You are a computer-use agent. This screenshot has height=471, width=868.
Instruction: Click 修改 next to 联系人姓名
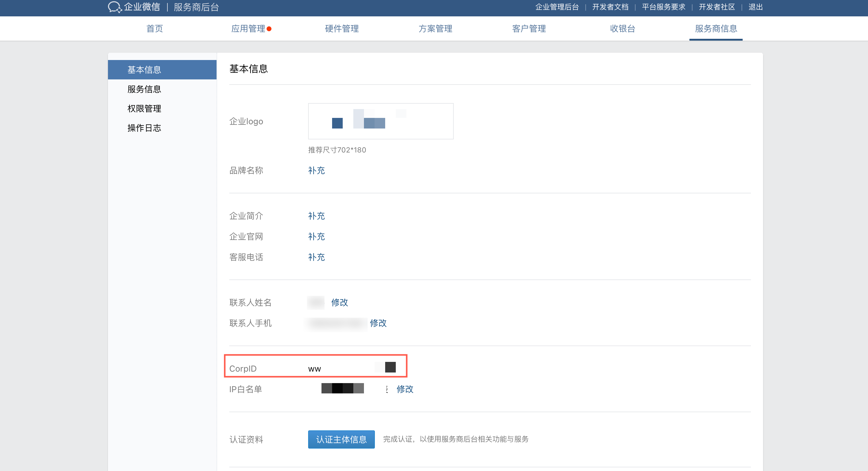coord(339,302)
